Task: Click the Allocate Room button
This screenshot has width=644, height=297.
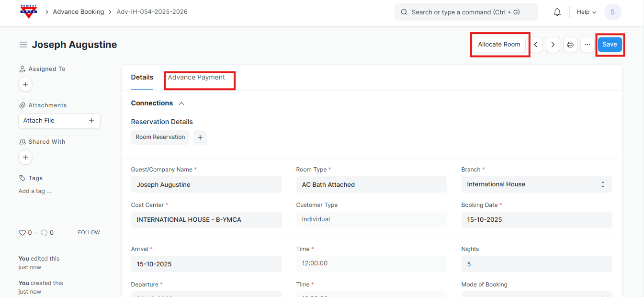Action: coord(499,45)
